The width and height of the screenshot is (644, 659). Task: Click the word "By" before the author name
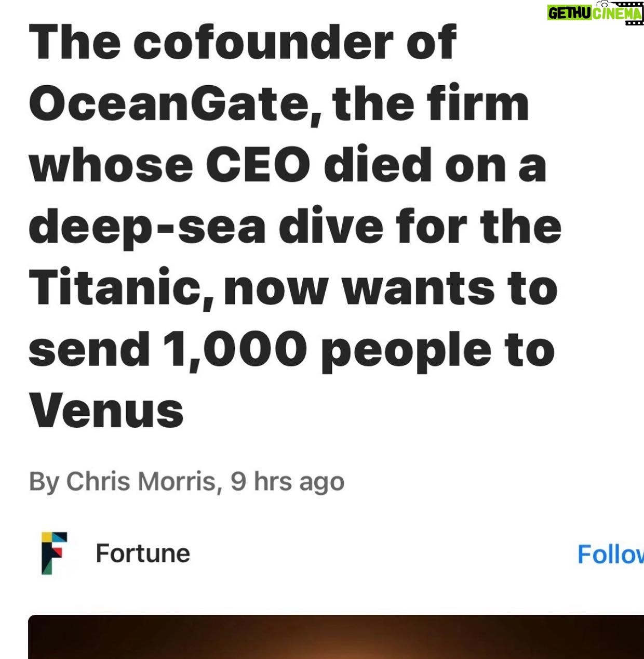[x=44, y=482]
